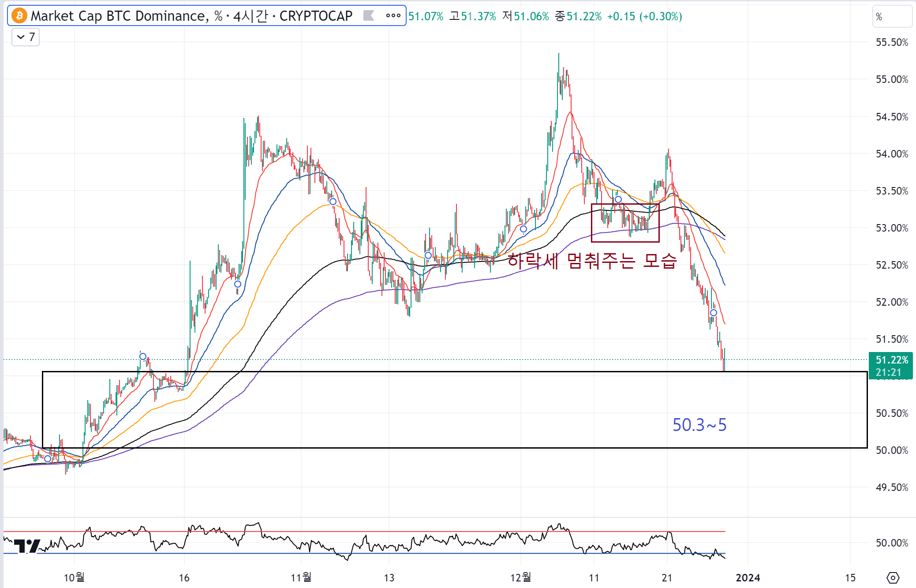This screenshot has width=916, height=588.
Task: Click the 12월 label on the time axis
Action: [x=520, y=577]
